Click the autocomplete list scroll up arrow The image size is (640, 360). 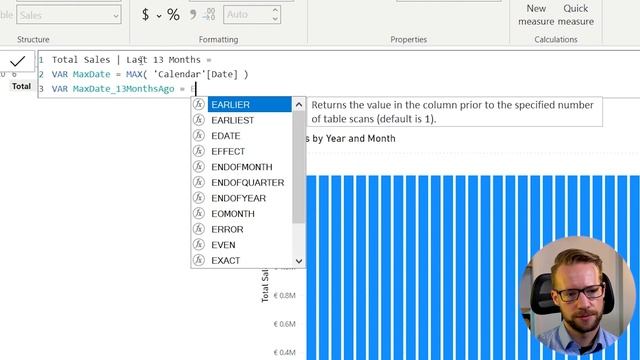coord(299,105)
